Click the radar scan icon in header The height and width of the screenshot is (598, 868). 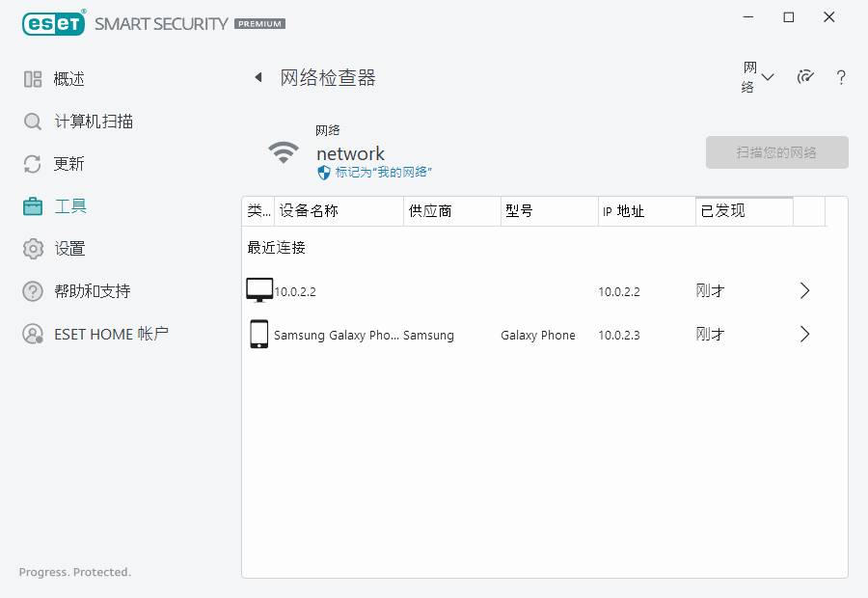805,77
